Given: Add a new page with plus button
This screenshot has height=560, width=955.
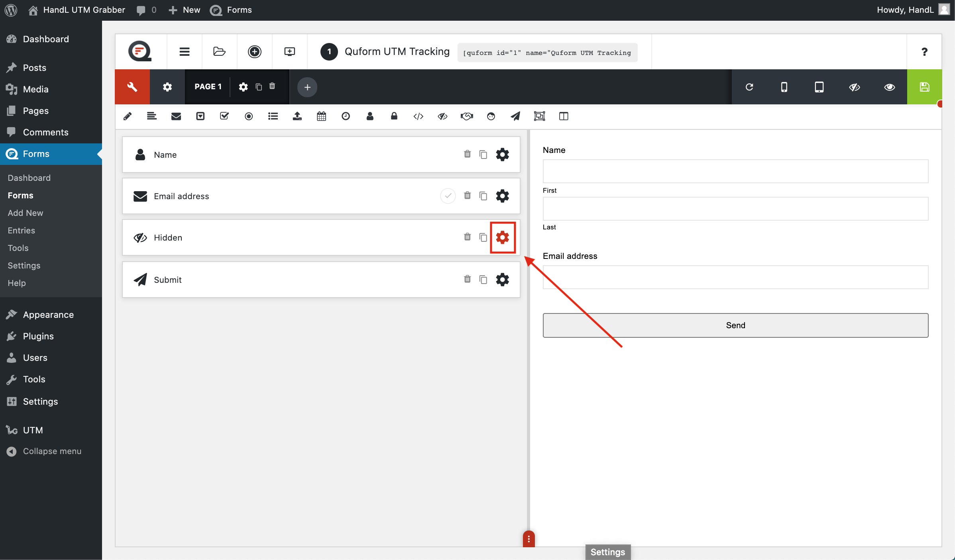Looking at the screenshot, I should tap(307, 87).
